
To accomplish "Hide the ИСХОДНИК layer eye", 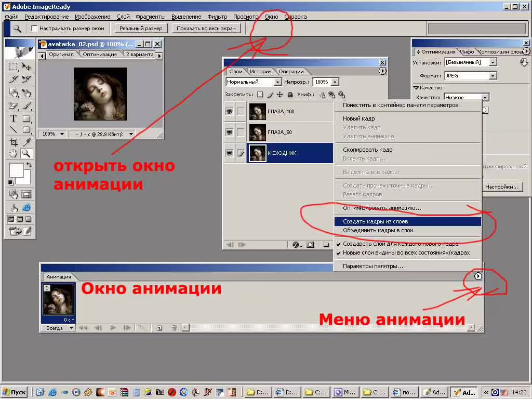I will pyautogui.click(x=229, y=153).
